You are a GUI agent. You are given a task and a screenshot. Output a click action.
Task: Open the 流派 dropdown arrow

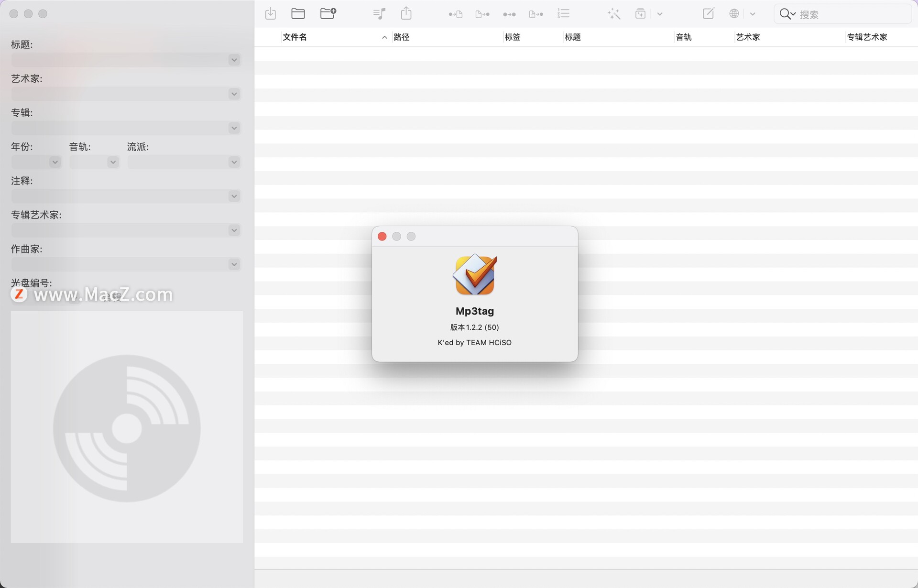(x=234, y=162)
